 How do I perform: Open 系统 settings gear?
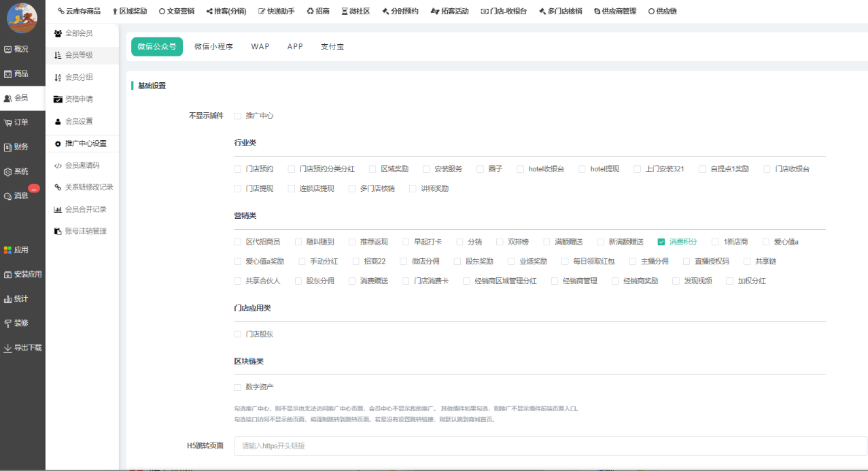pos(8,172)
